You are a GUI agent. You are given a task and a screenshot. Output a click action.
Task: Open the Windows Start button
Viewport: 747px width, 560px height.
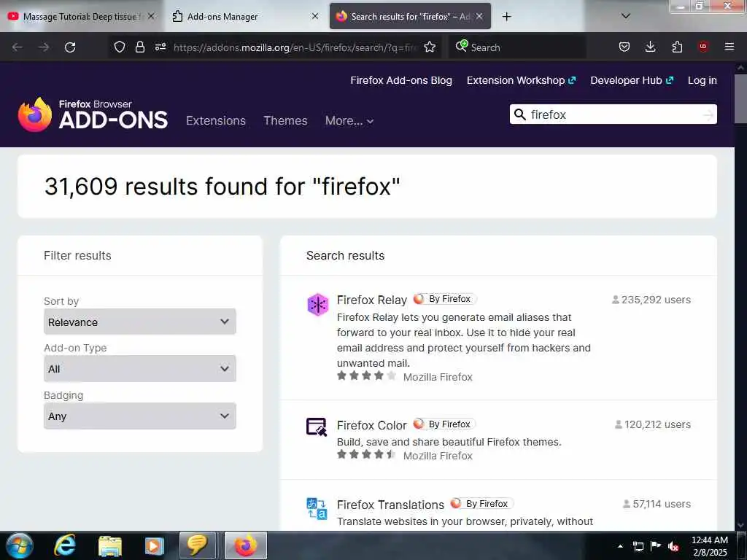20,545
